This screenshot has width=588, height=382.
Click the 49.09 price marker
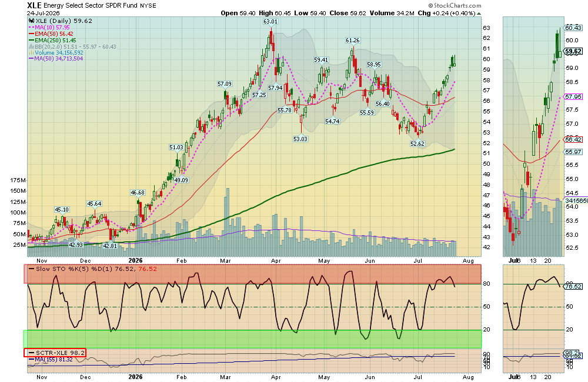pos(181,180)
